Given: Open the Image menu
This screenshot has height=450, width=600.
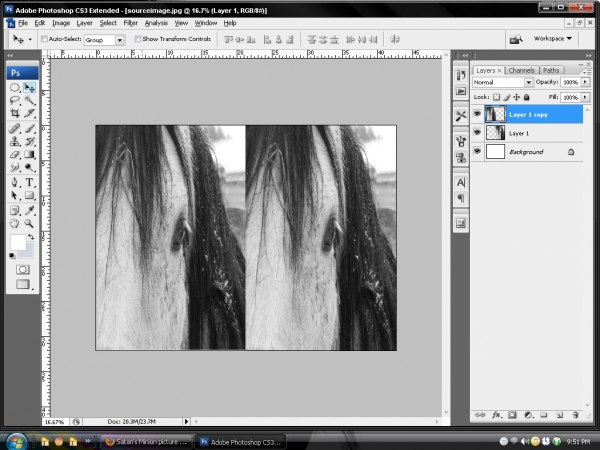Looking at the screenshot, I should click(x=61, y=23).
